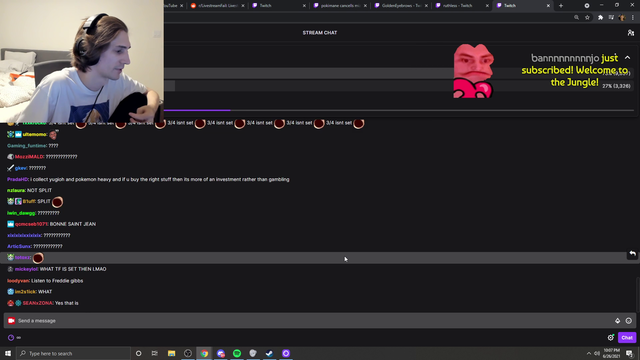Switch to the GoldenEyebrows Twitch tab
The width and height of the screenshot is (640, 360).
pos(401,6)
